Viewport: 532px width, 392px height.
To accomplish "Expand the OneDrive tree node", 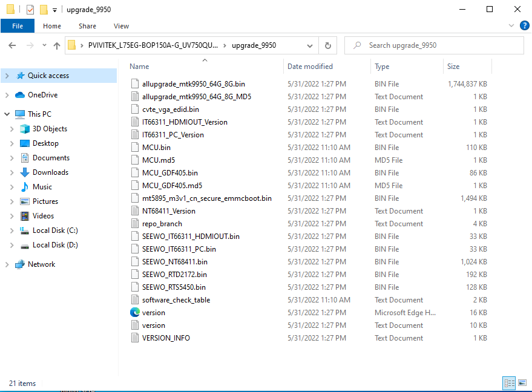I will [7, 95].
